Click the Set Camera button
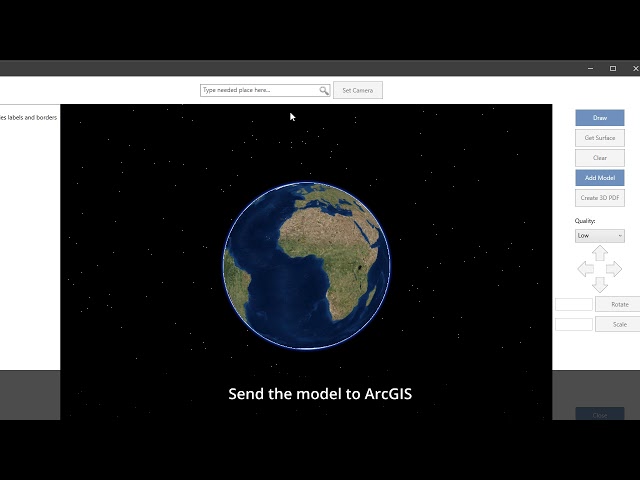 [358, 90]
